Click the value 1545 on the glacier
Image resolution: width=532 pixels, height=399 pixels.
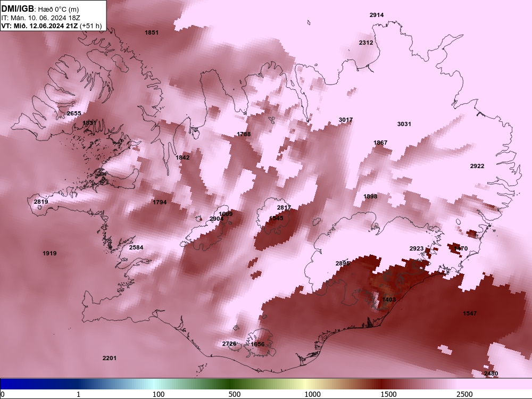(x=276, y=218)
